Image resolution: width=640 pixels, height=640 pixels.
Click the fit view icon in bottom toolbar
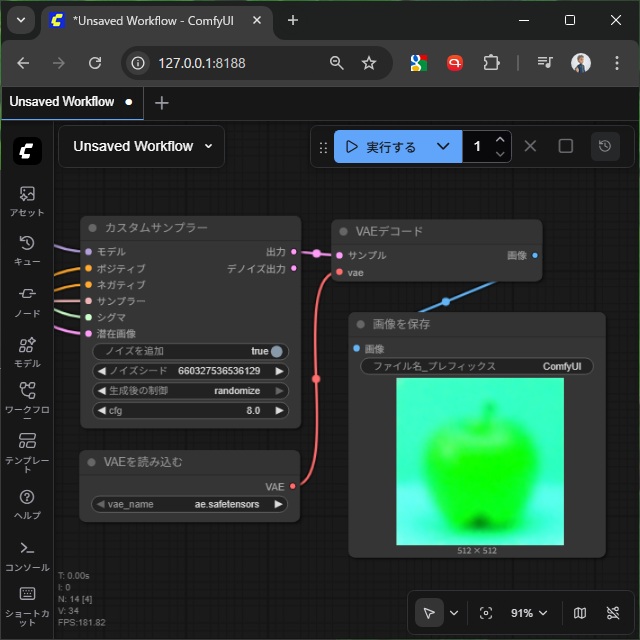coord(486,613)
